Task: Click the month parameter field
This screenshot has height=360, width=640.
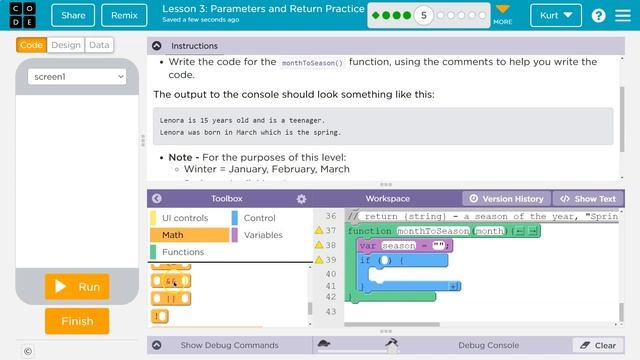Action: pyautogui.click(x=490, y=231)
